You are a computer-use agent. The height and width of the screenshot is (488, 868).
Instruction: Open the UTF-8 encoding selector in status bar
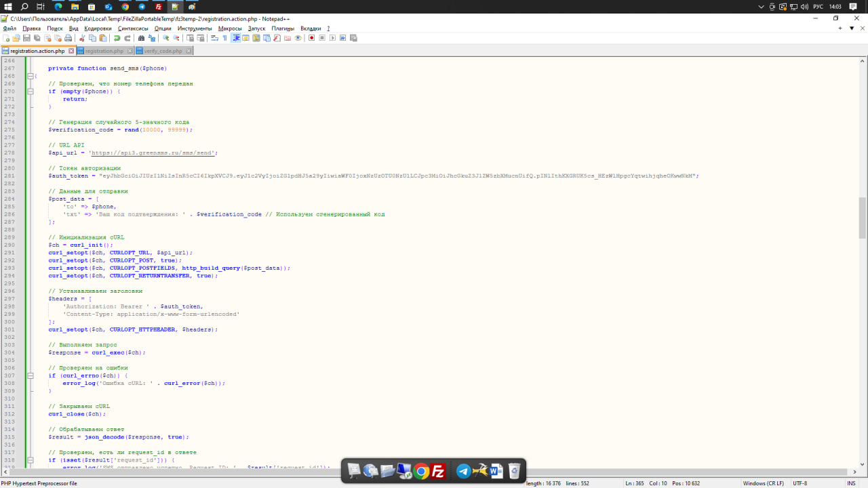coord(800,483)
